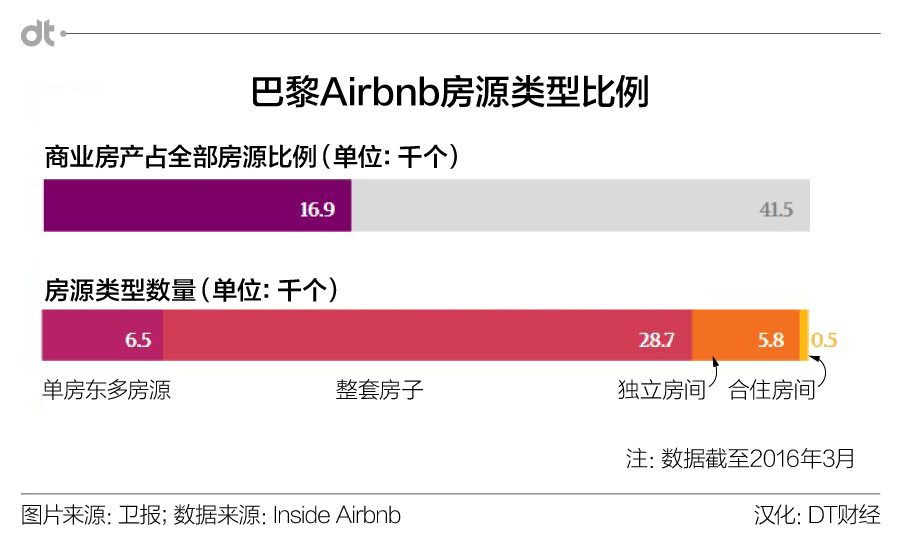Click the yellow 0.5 value label

[x=824, y=340]
